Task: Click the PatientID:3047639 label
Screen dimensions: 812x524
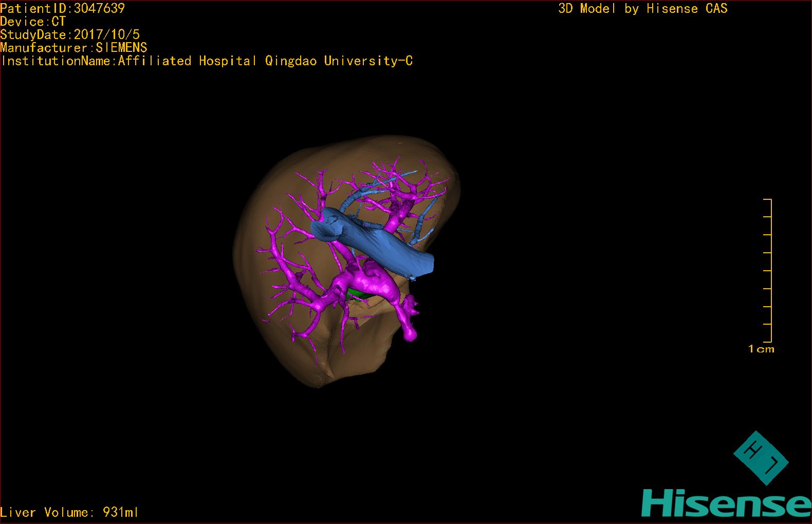Action: 62,8
